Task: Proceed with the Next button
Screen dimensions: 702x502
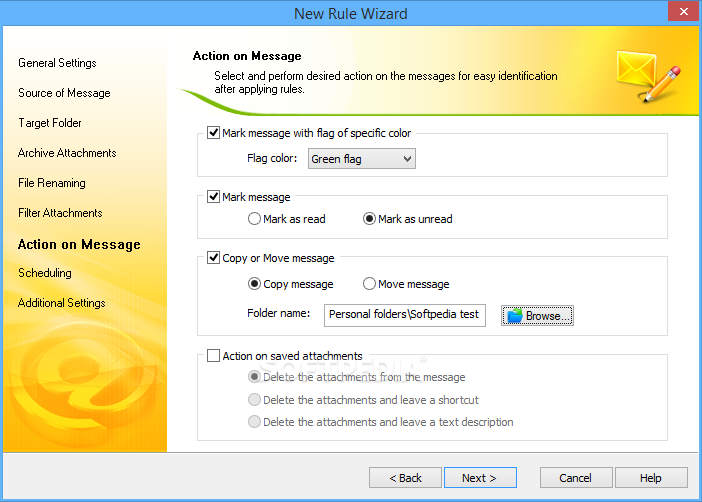Action: coord(480,478)
